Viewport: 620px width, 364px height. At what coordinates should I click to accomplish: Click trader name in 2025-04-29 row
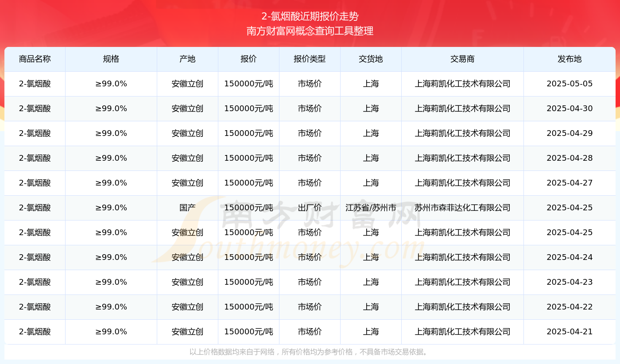pos(462,133)
